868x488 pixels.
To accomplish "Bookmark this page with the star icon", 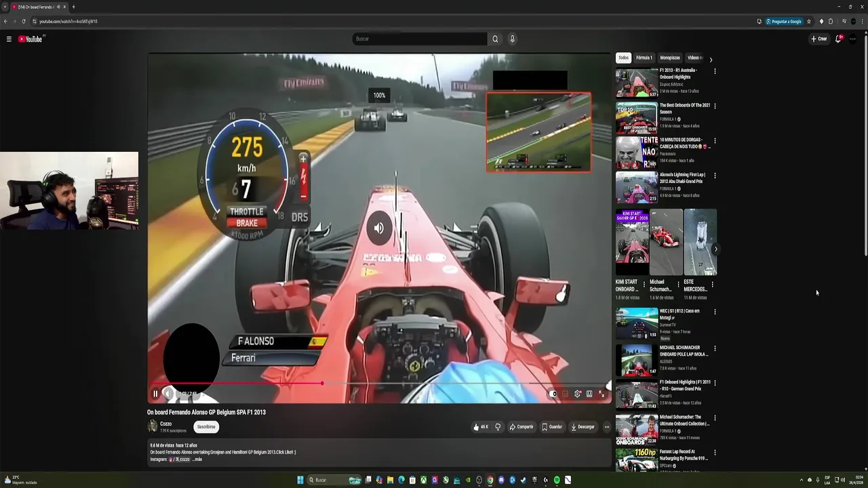I will pyautogui.click(x=808, y=21).
